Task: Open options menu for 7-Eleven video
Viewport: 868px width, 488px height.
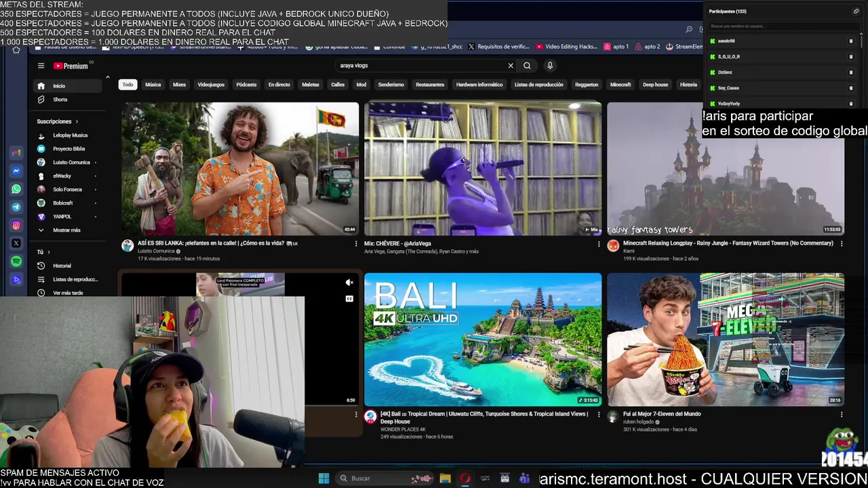Action: (842, 415)
